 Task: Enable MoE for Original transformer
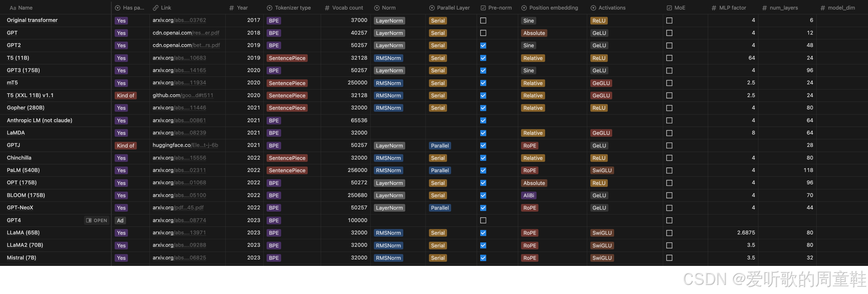669,20
